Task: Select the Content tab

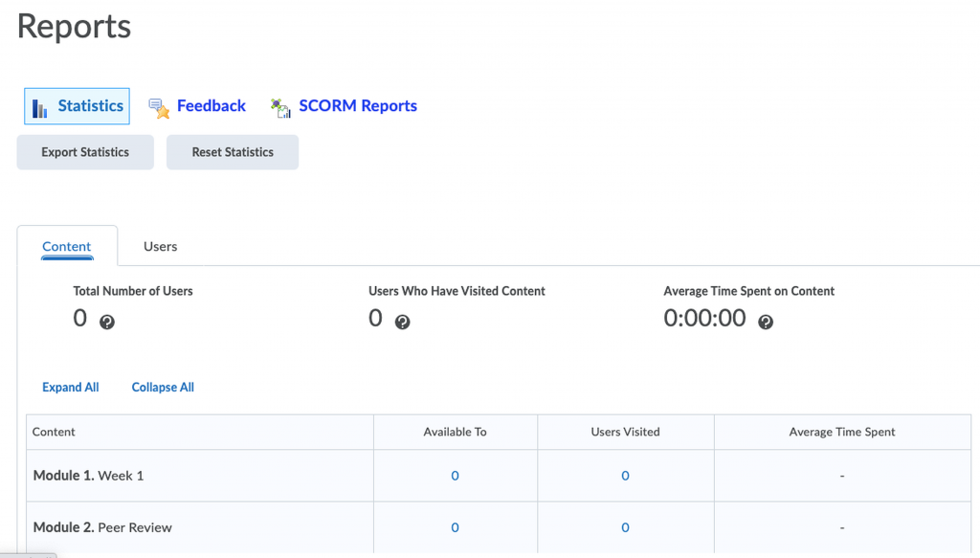Action: tap(67, 246)
